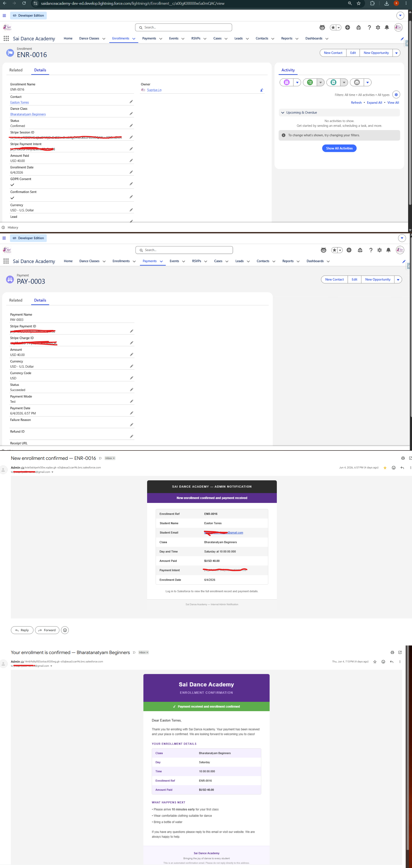This screenshot has height=868, width=412.
Task: Open the notifications bell on the Enrollment page
Action: (387, 28)
